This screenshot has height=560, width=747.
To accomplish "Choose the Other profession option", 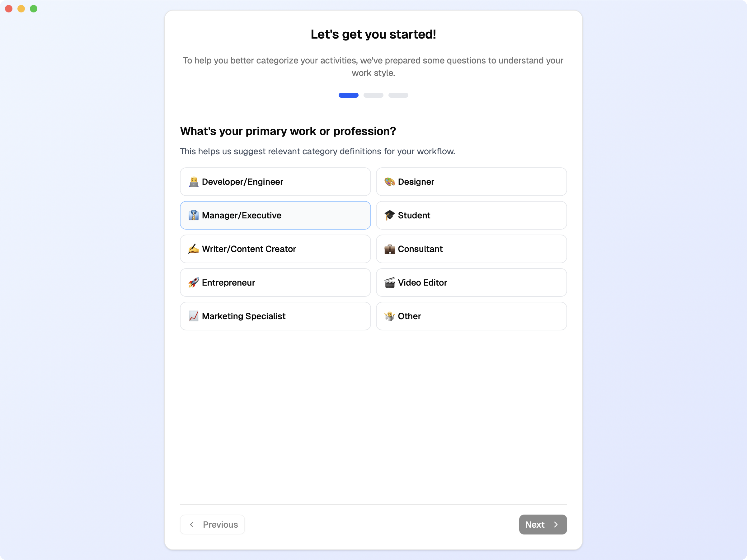I will 471,316.
